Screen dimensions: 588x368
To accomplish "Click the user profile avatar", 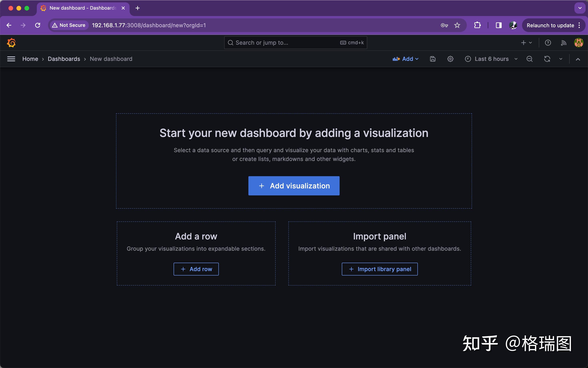I will pos(579,43).
